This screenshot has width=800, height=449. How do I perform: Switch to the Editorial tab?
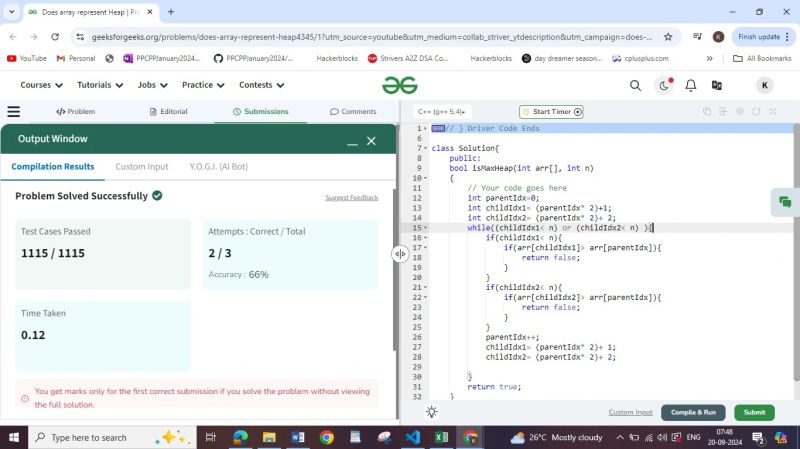tap(167, 112)
